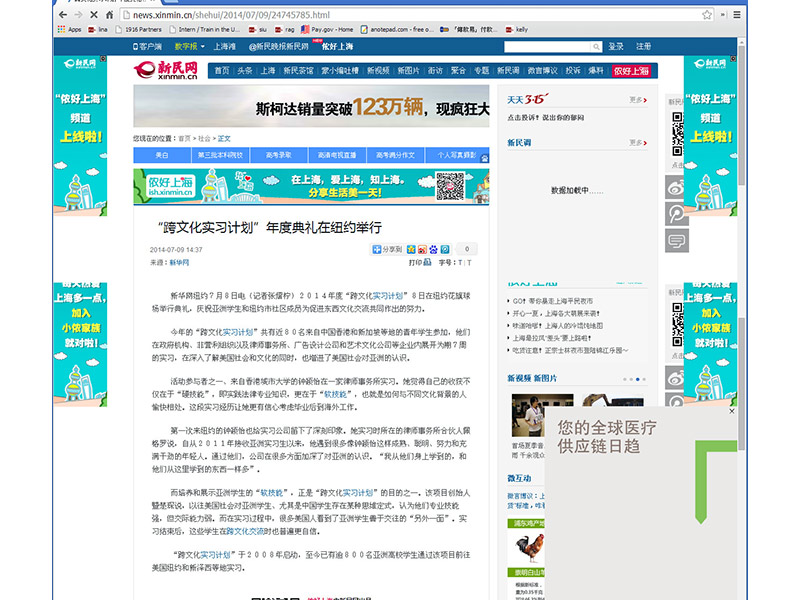Click the magnifier search icon

click(596, 47)
